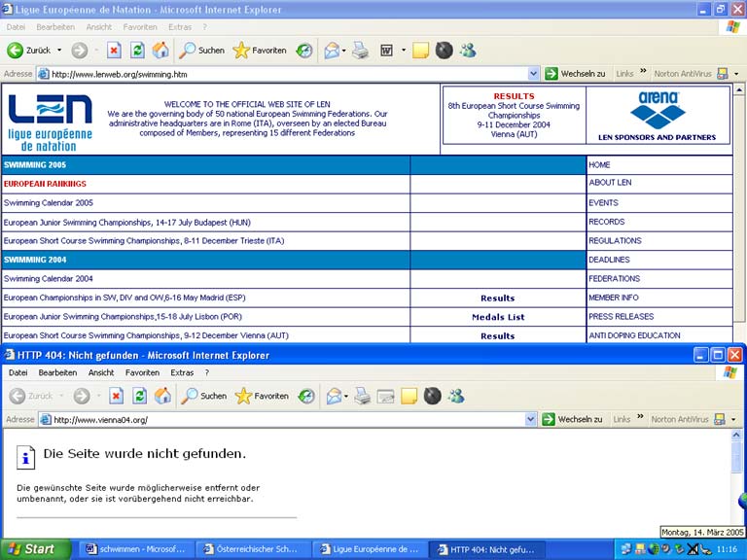
Task: Click yellow note icon in LEN window toolbar
Action: pyautogui.click(x=420, y=50)
